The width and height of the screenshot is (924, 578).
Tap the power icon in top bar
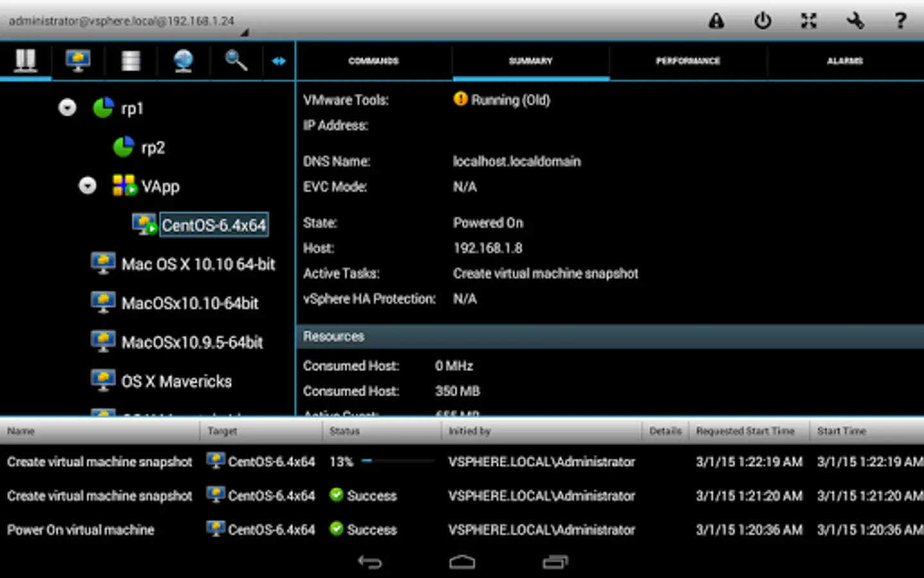[762, 21]
